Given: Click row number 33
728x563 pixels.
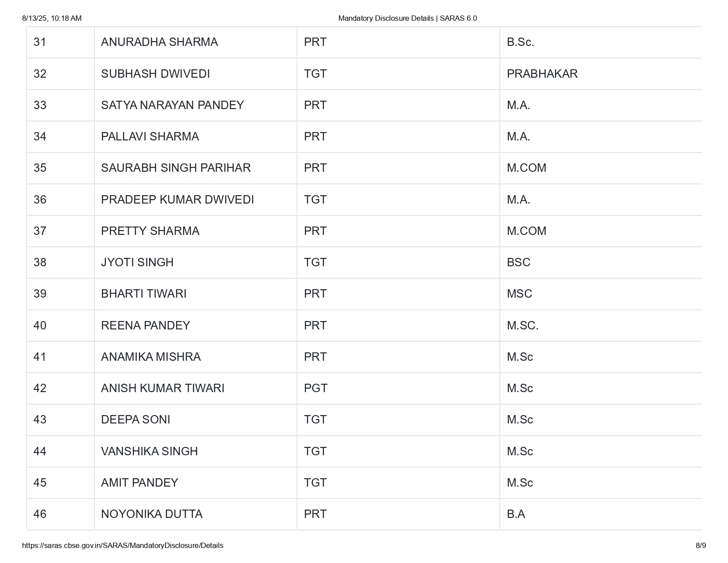Looking at the screenshot, I should pos(40,105).
